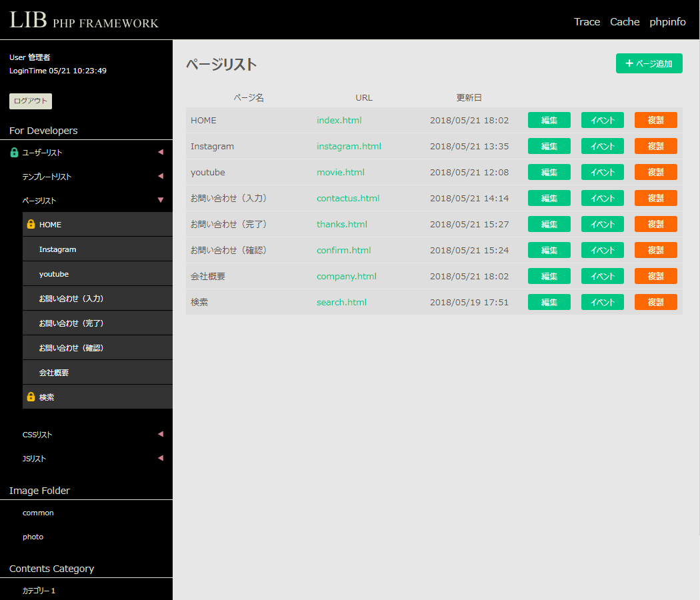The image size is (700, 600).
Task: Click イベント for contactus.html row
Action: pos(603,198)
